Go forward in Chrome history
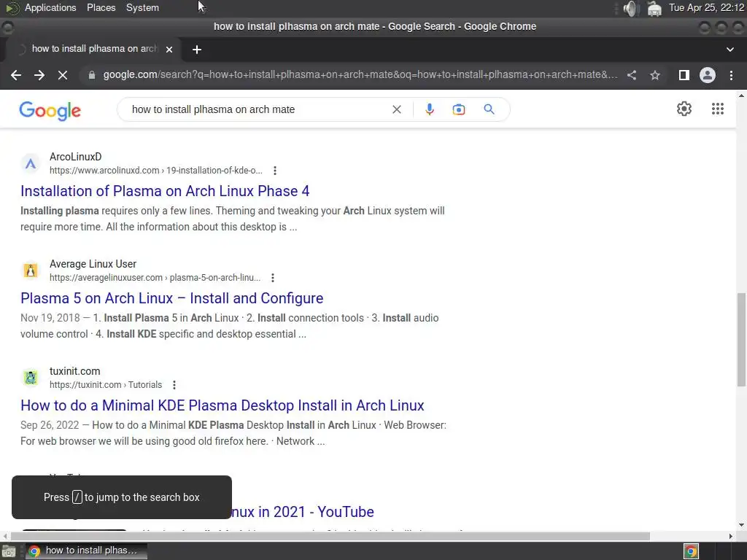This screenshot has width=747, height=560. click(39, 75)
